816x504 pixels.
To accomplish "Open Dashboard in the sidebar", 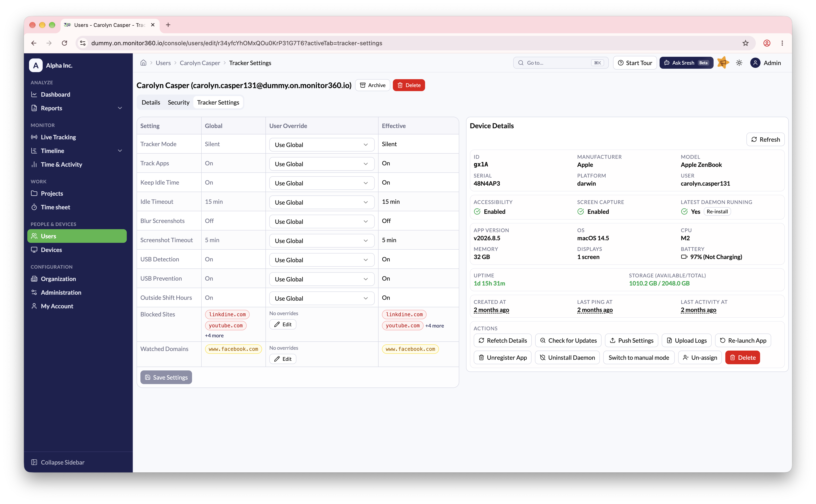I will point(77,94).
